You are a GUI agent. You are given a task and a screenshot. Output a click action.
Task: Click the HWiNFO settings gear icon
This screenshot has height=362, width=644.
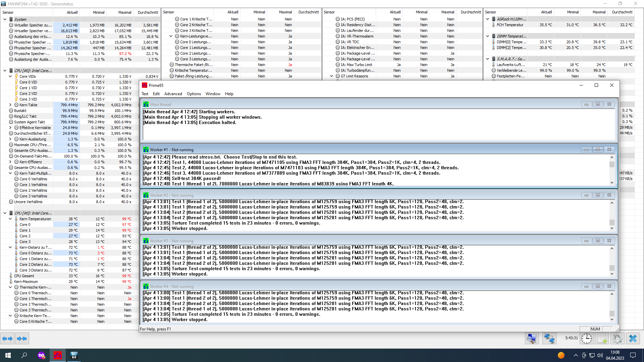point(617,339)
